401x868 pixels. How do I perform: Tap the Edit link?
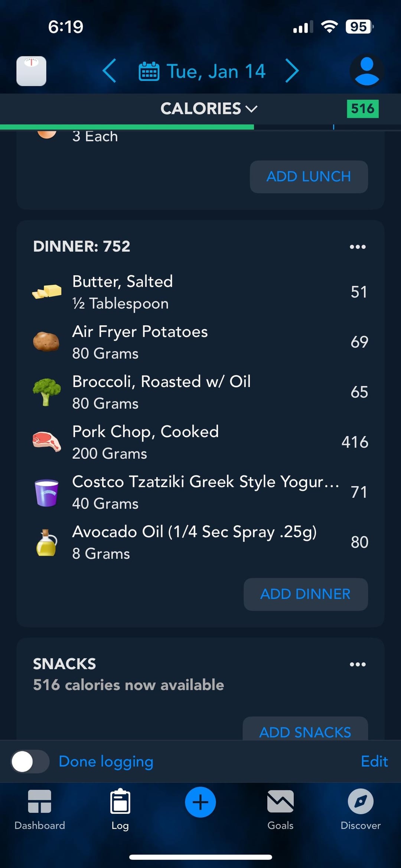pos(374,761)
